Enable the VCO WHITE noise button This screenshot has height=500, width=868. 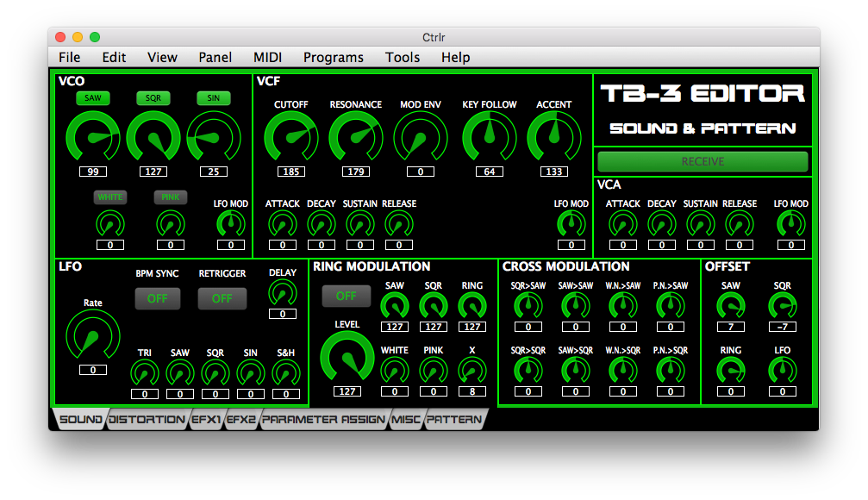pyautogui.click(x=110, y=197)
